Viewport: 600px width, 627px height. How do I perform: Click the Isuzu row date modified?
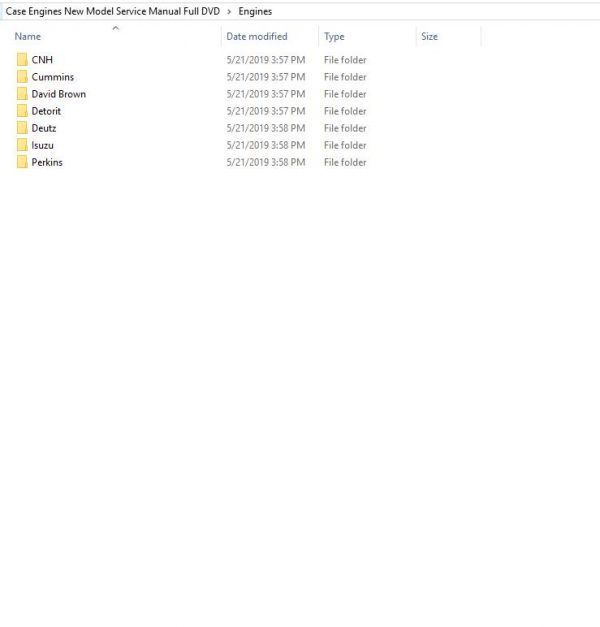[266, 145]
